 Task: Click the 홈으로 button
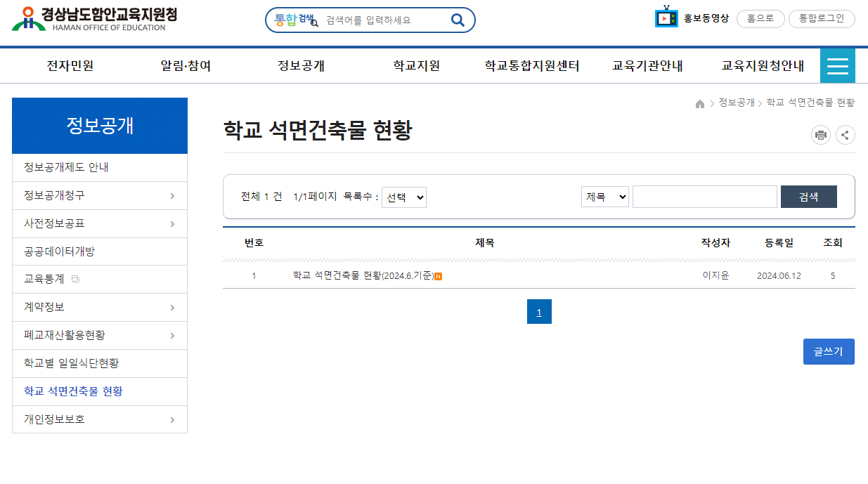[760, 19]
